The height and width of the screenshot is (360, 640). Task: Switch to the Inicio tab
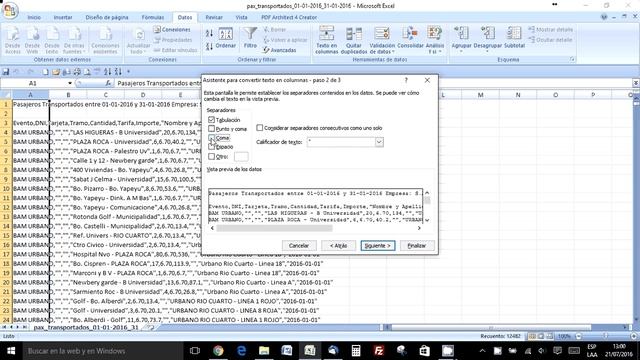(x=34, y=18)
